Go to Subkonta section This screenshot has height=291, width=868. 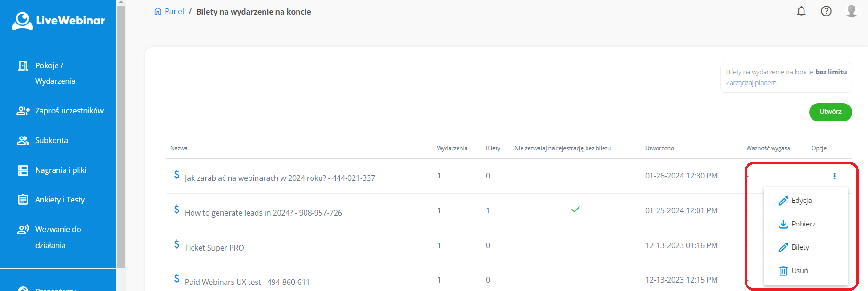click(x=51, y=140)
